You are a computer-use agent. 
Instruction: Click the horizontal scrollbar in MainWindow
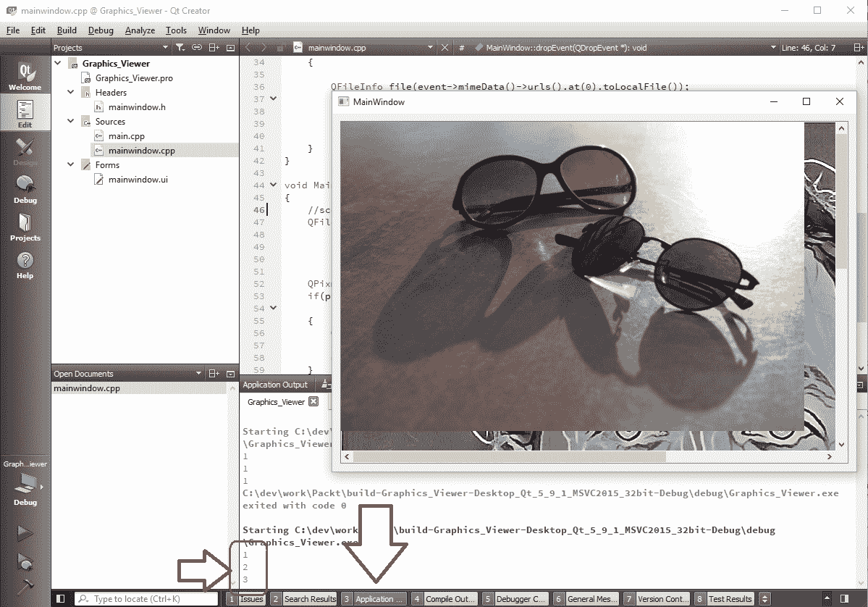[587, 456]
